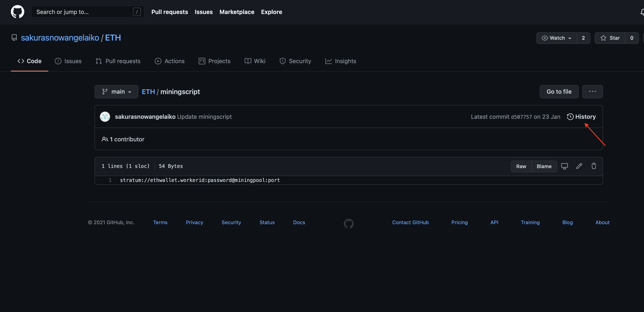Focus the Search or jump to field
This screenshot has height=312, width=644.
pos(87,12)
